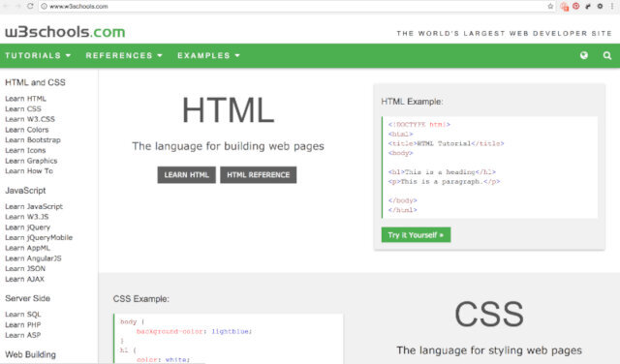Expand the Tutorials dropdown menu

(x=38, y=55)
